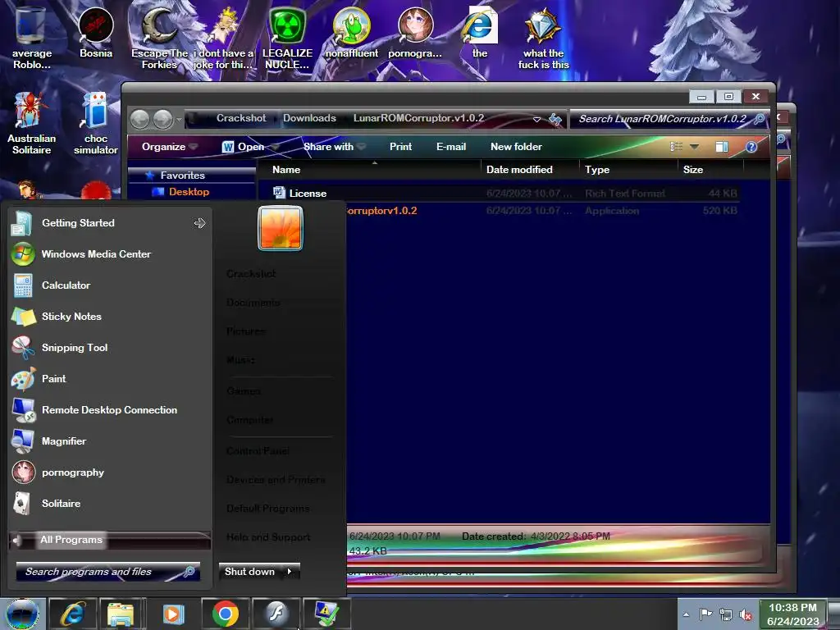Screen dimensions: 840x630
Task: Click the network tray icon
Action: tap(726, 614)
